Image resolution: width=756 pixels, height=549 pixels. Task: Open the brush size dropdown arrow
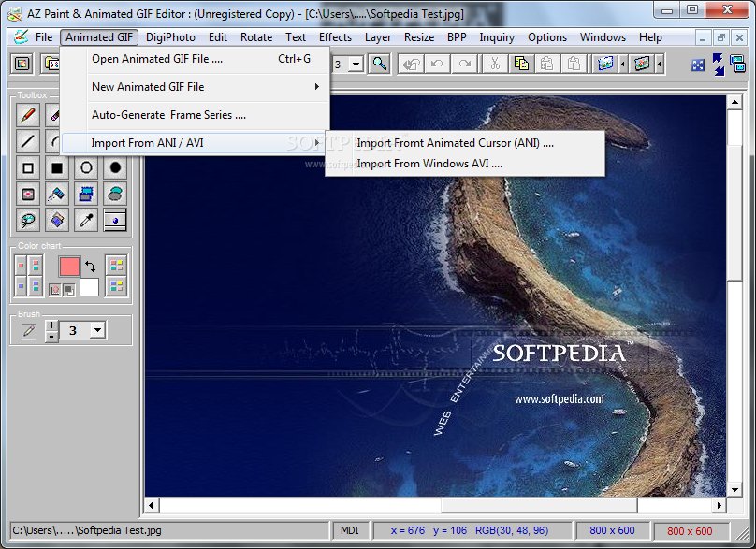click(x=98, y=331)
